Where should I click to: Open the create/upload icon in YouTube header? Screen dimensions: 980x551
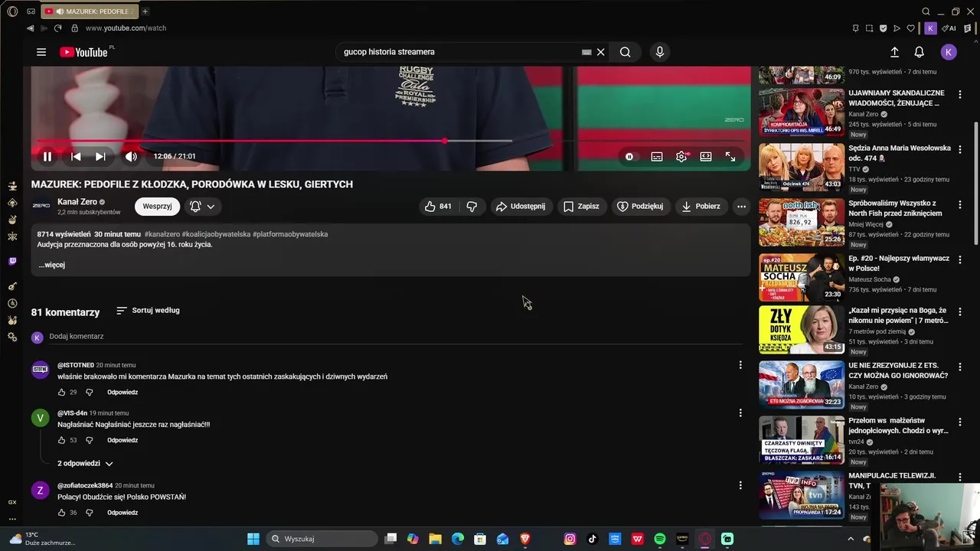pos(894,52)
